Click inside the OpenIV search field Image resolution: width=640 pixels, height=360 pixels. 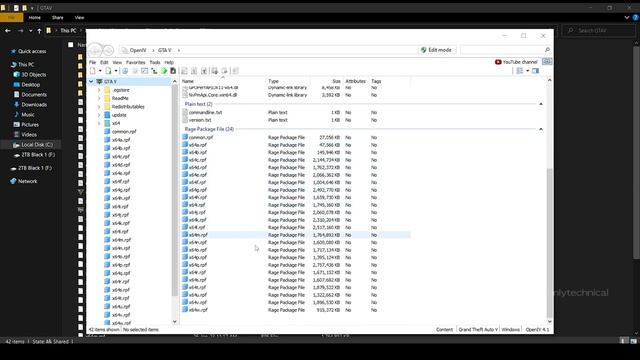tap(502, 50)
